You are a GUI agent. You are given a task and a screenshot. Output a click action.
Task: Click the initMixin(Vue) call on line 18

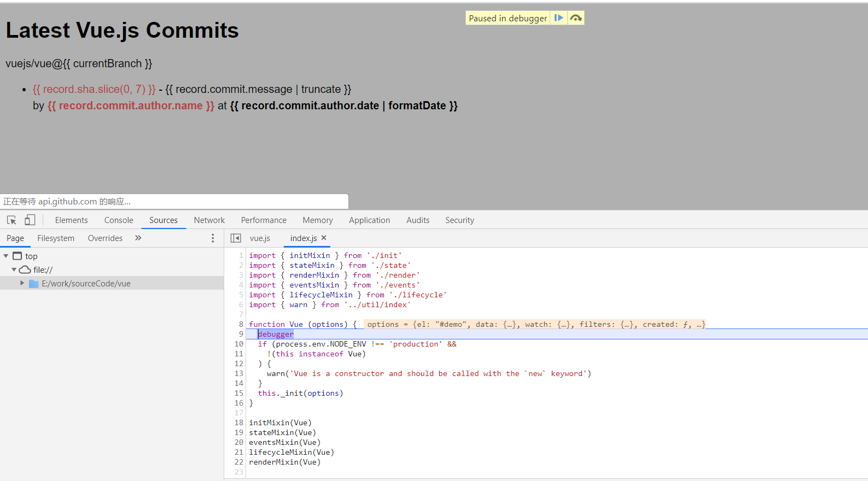280,423
